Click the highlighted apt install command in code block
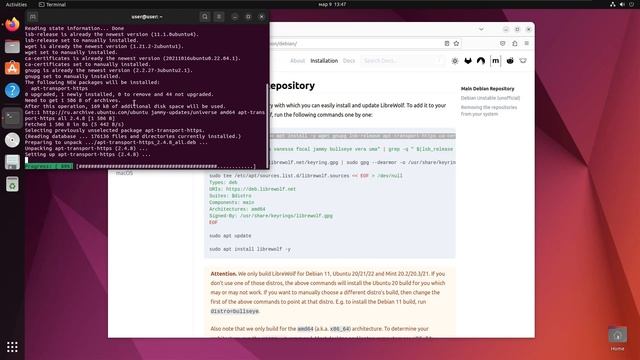The width and height of the screenshot is (640, 360). 362,136
